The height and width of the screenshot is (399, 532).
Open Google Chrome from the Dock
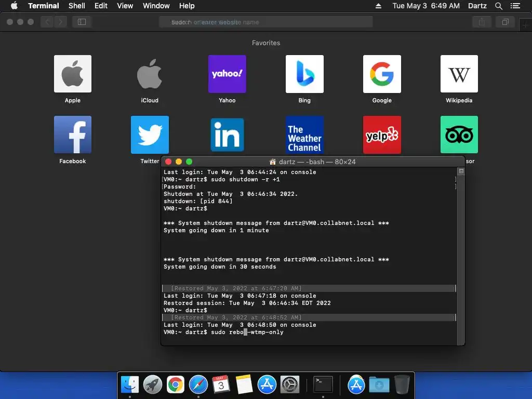tap(176, 385)
